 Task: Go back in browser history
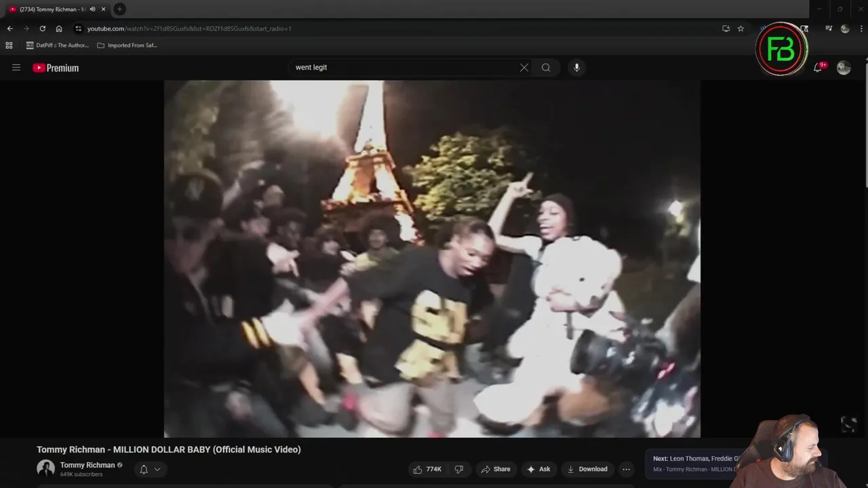(9, 28)
